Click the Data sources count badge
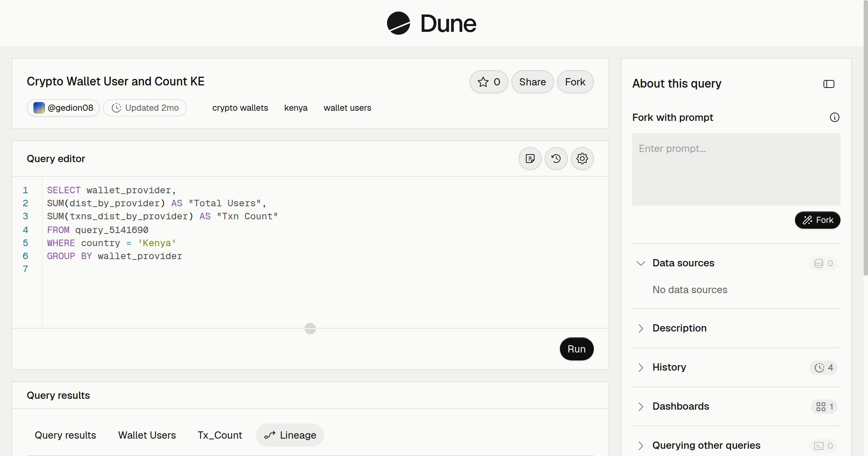Screen dimensions: 868x456 coord(823,263)
